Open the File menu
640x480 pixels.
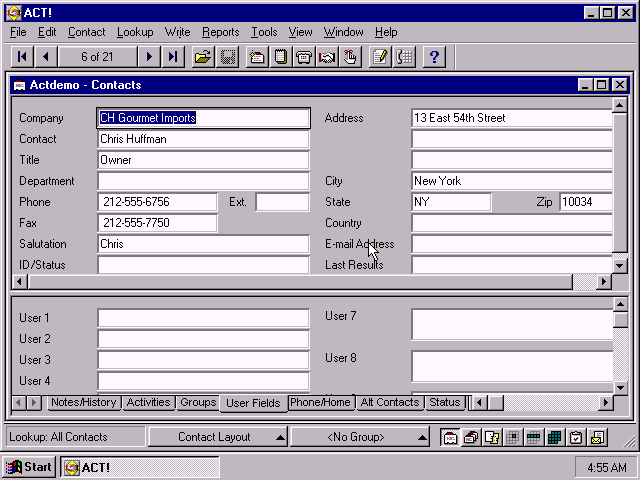pos(18,32)
